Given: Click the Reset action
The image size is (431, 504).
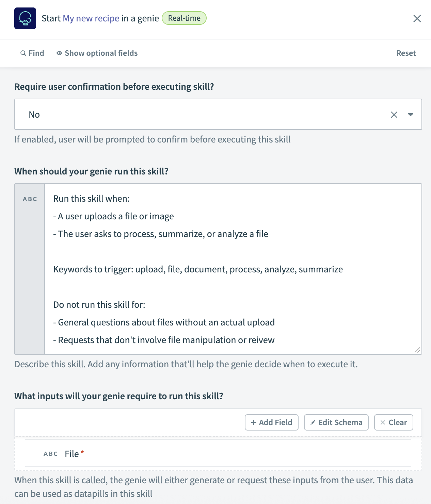Looking at the screenshot, I should coord(406,53).
